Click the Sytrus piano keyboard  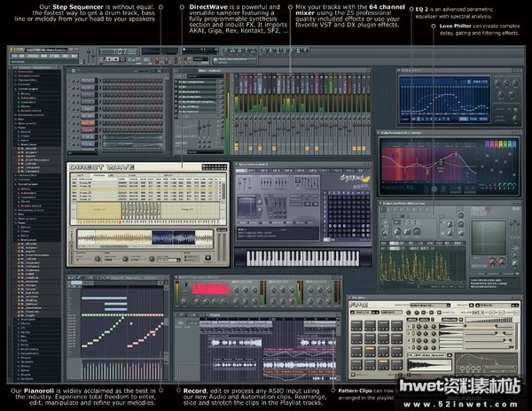pyautogui.click(x=302, y=258)
